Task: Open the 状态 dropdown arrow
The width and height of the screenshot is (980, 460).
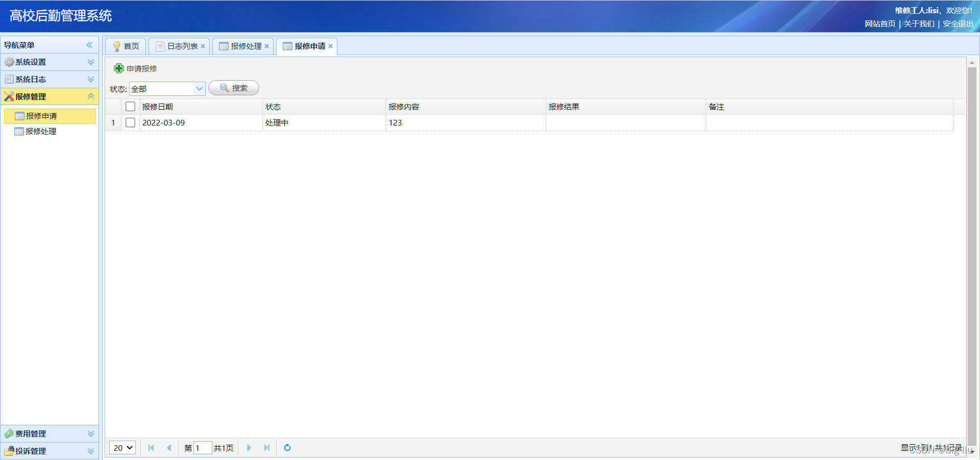Action: [200, 89]
